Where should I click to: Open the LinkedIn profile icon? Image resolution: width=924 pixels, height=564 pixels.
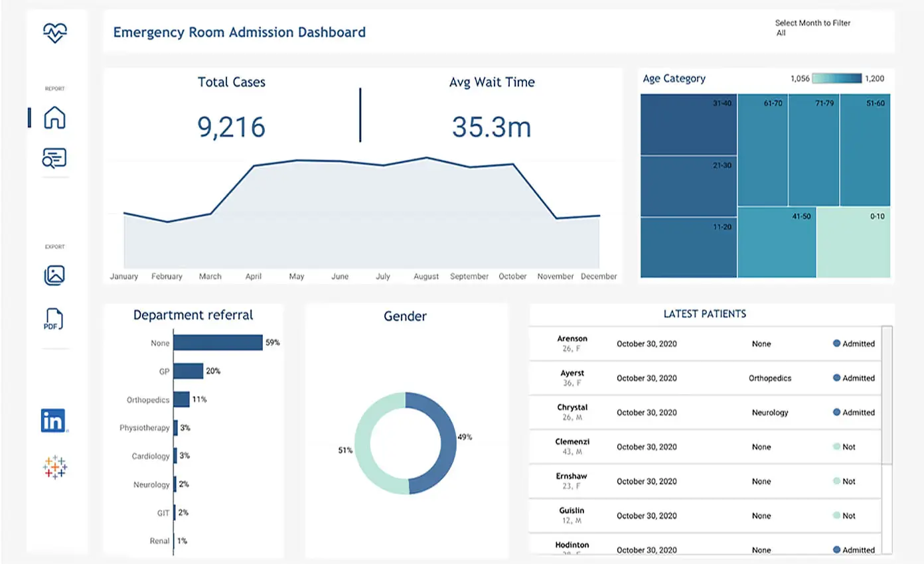pyautogui.click(x=54, y=421)
